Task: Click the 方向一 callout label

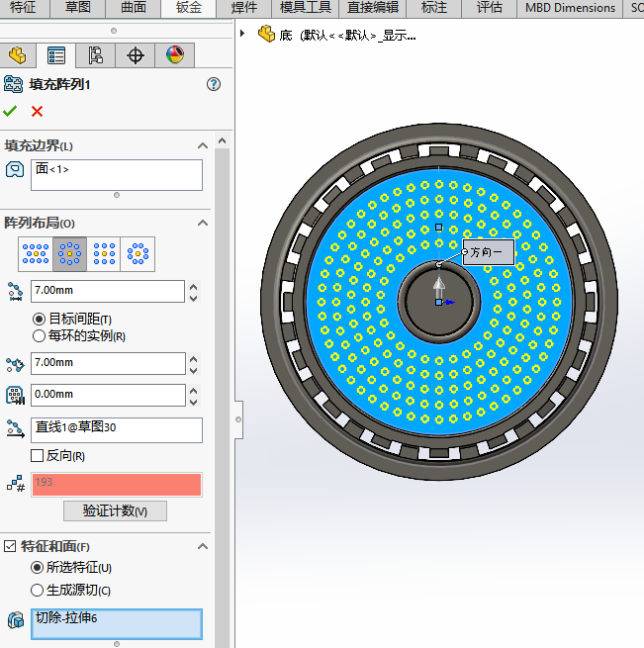Action: coord(489,252)
